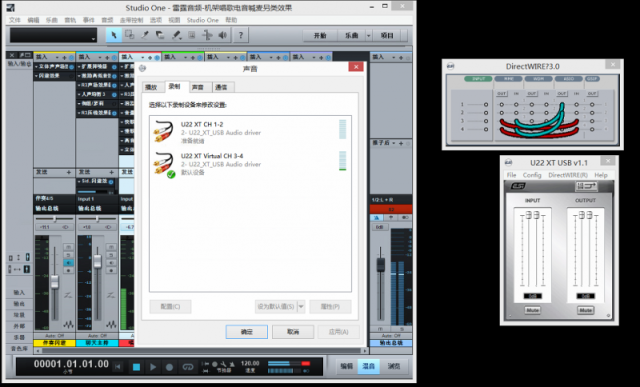Click the waveform icon at bottom of 伴奏回放 channel
The image size is (640, 387).
tap(68, 325)
